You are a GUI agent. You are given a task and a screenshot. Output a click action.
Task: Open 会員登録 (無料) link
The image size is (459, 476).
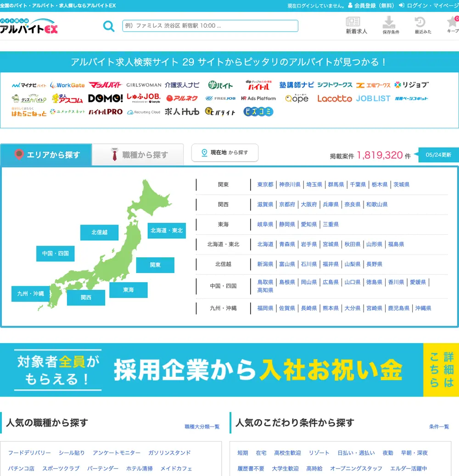371,6
